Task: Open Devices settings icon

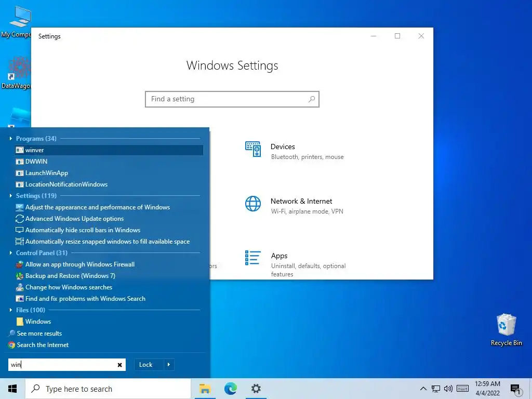Action: click(x=253, y=149)
